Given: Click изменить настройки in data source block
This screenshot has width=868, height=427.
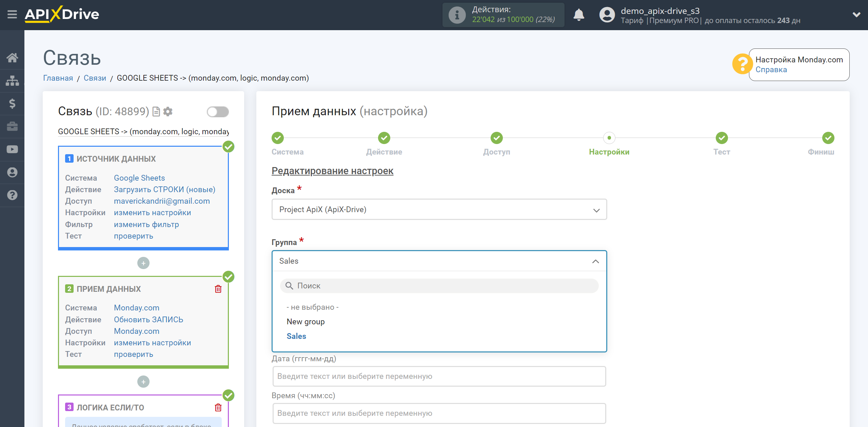Looking at the screenshot, I should coord(153,212).
